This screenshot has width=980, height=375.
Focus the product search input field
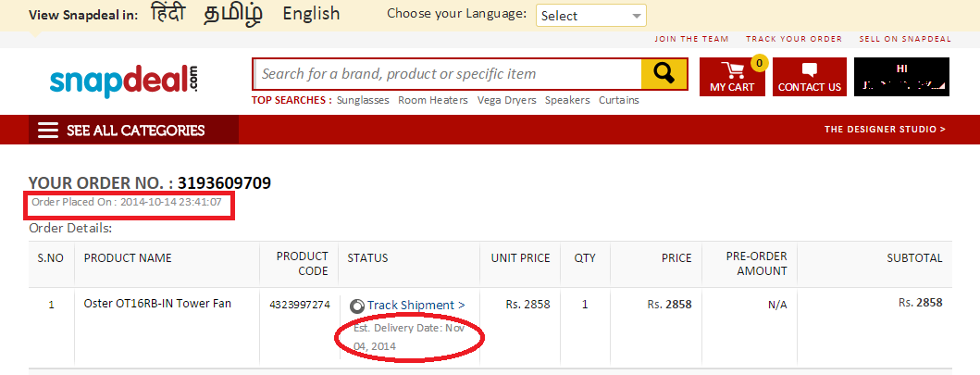point(447,74)
